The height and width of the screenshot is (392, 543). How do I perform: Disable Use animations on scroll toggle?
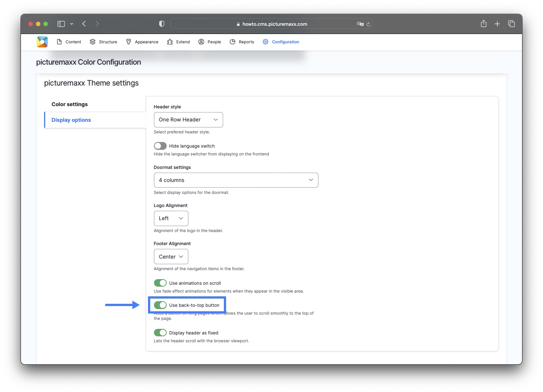(160, 283)
